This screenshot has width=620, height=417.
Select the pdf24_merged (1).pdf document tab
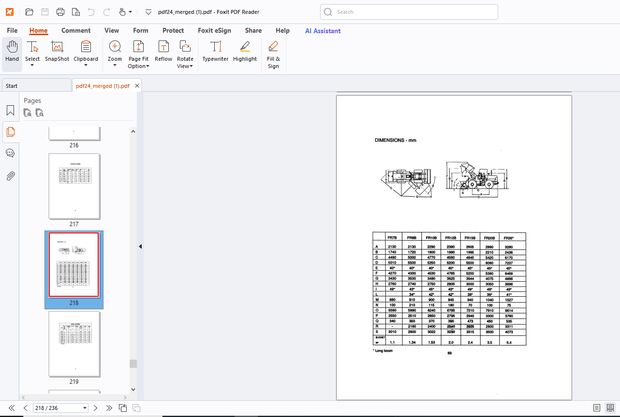tap(102, 86)
